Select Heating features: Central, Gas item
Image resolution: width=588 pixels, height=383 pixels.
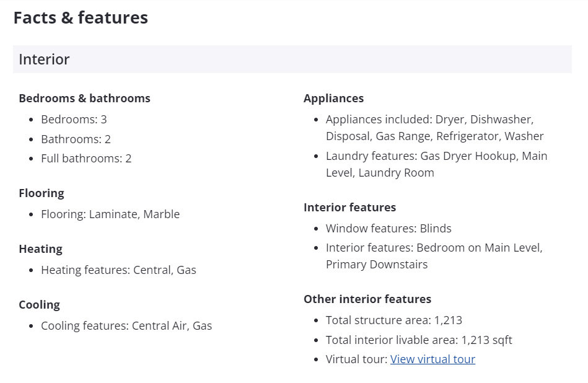118,270
